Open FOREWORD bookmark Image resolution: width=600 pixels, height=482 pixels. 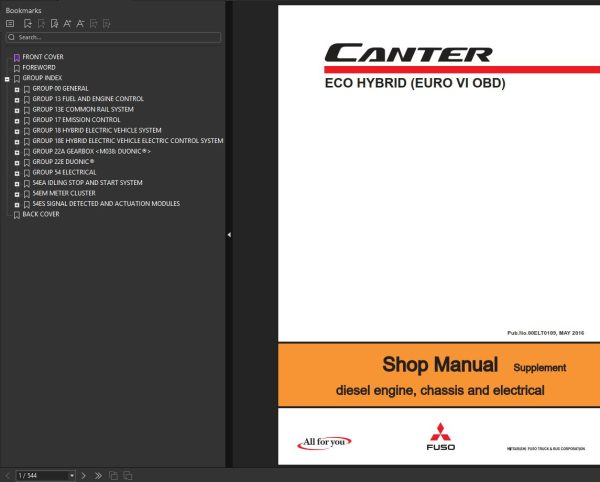tap(39, 68)
